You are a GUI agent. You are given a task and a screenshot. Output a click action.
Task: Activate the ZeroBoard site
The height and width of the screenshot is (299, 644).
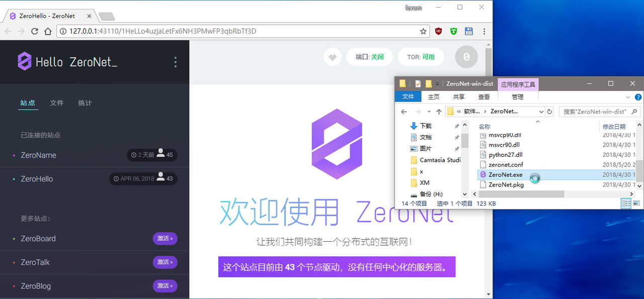click(x=165, y=239)
